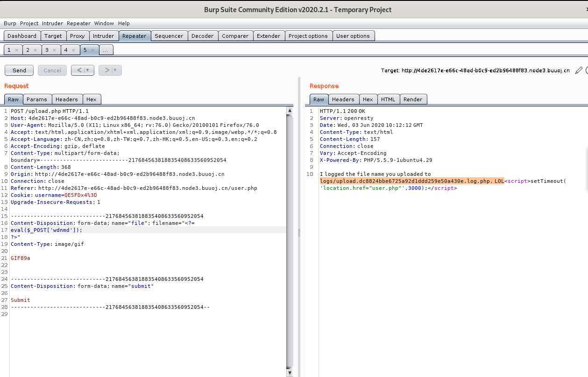Click the Cancel button
This screenshot has height=377, width=588.
pos(52,70)
